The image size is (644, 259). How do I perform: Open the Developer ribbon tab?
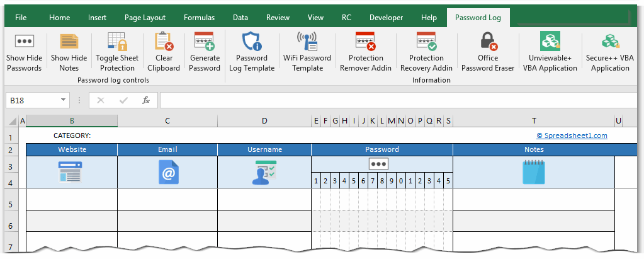(x=387, y=18)
